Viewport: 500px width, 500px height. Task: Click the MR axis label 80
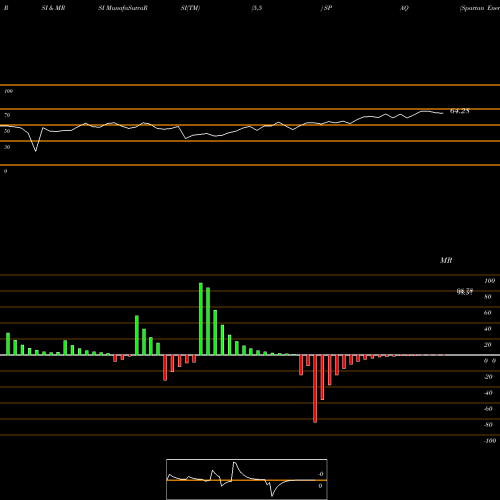pos(488,297)
